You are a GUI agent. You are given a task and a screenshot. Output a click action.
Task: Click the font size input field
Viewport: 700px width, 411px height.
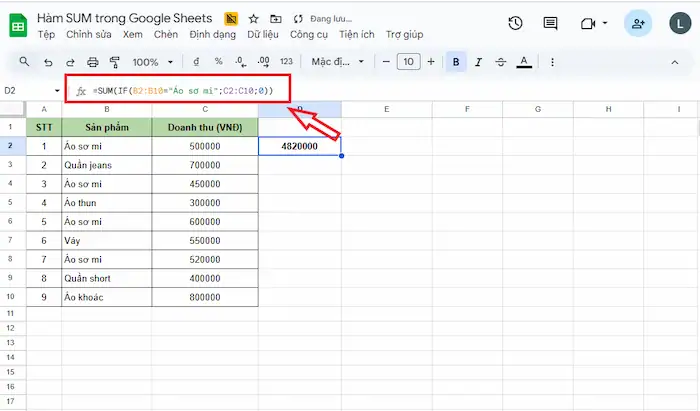coord(408,62)
